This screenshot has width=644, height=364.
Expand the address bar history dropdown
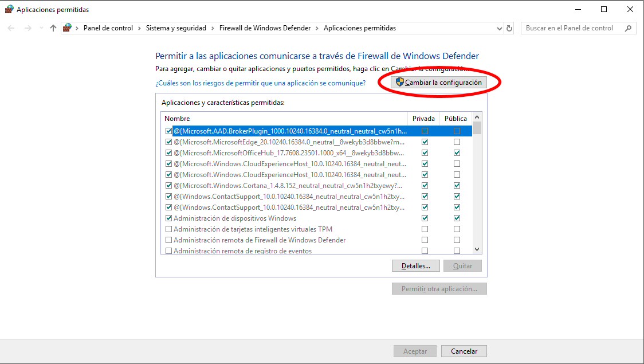pos(499,28)
